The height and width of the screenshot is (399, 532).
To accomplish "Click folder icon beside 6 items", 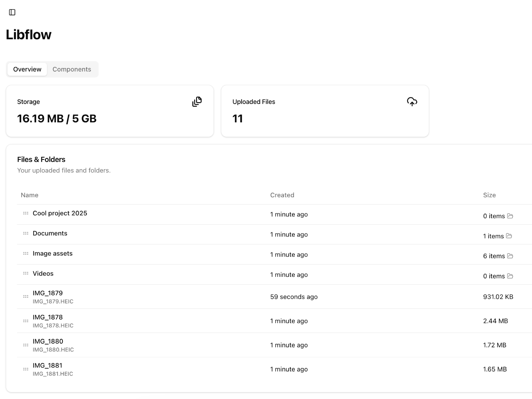I will (x=510, y=256).
